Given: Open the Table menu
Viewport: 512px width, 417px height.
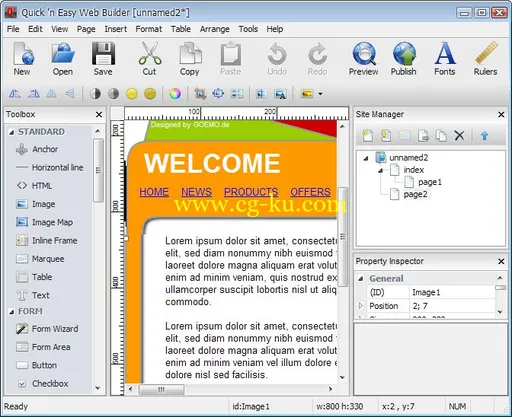Looking at the screenshot, I should pyautogui.click(x=181, y=29).
